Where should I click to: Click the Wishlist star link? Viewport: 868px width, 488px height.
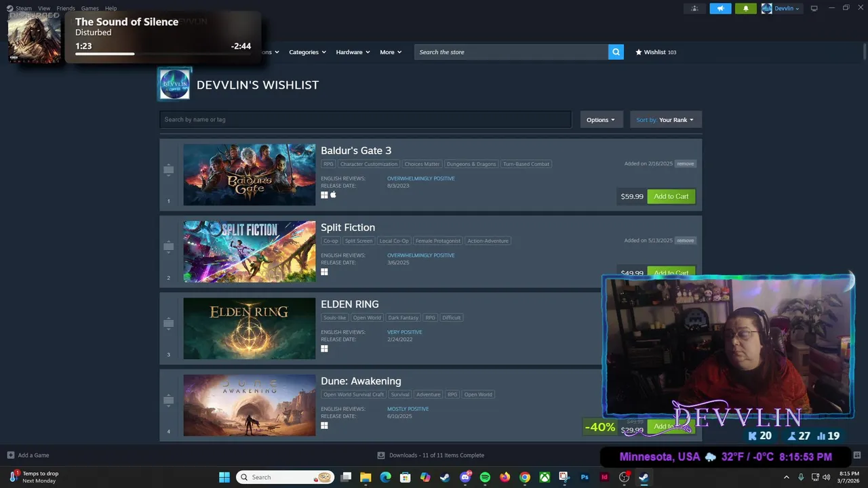coord(656,52)
